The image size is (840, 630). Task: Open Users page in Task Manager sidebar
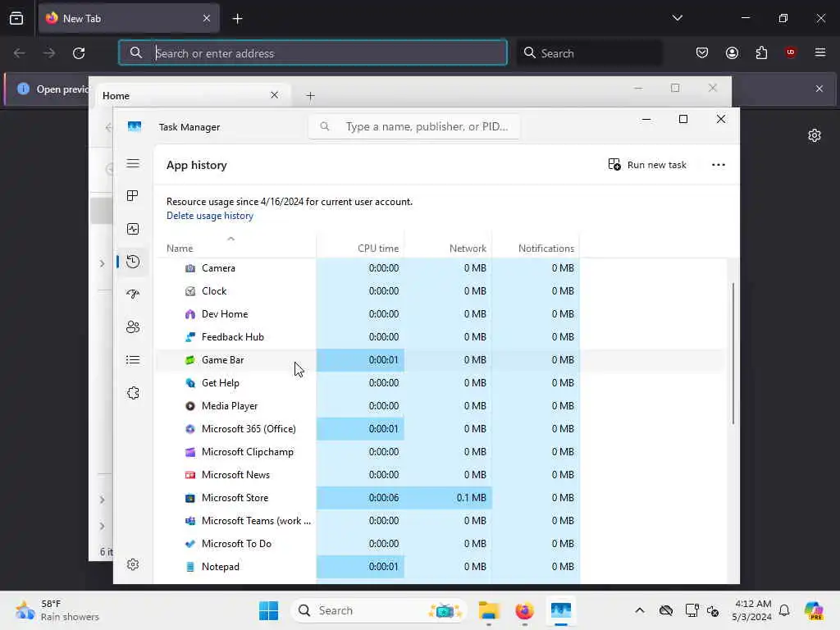133,326
